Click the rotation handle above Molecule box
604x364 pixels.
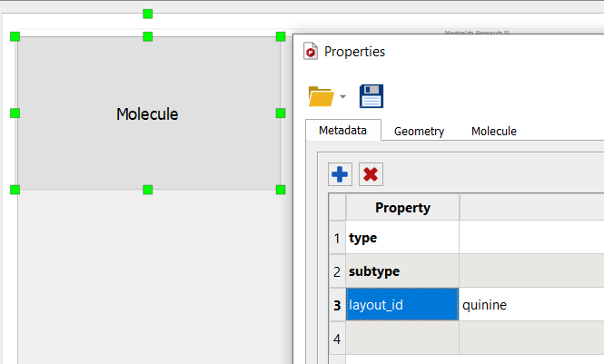tap(147, 14)
